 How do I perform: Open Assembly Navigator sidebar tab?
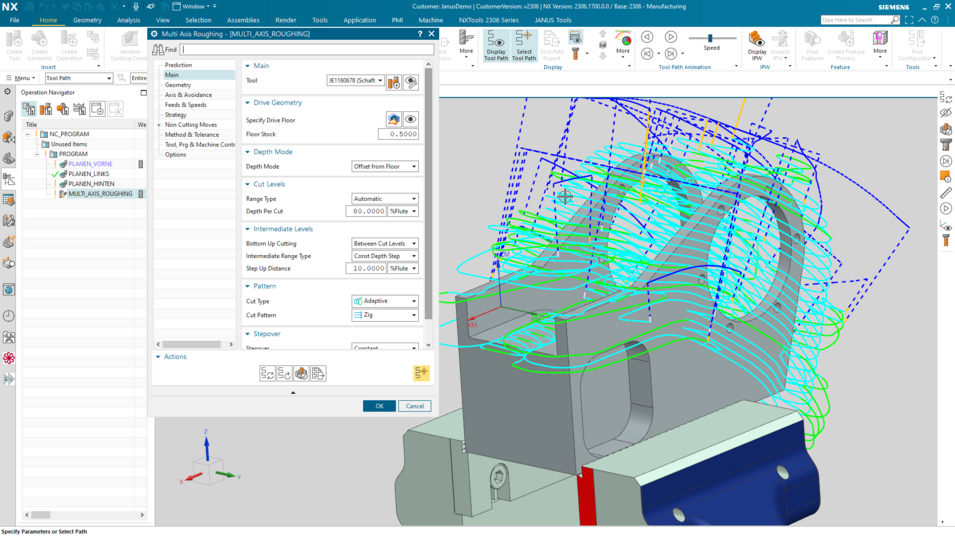pyautogui.click(x=8, y=116)
